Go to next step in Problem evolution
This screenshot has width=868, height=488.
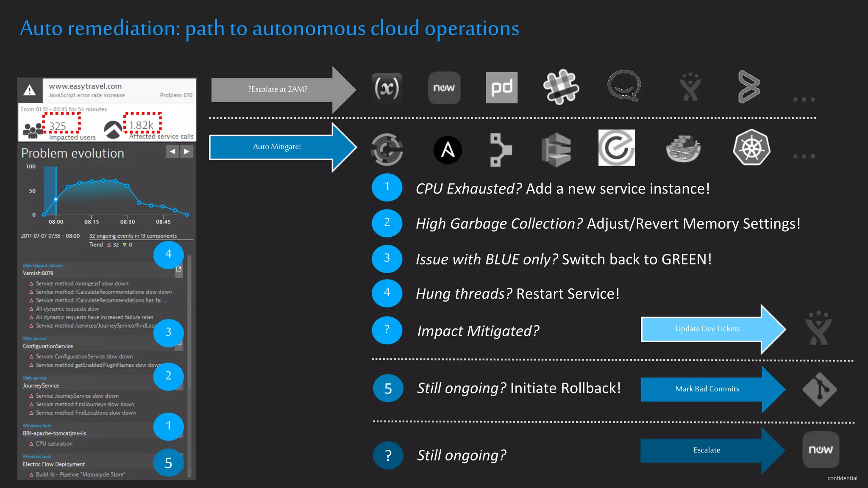click(x=186, y=152)
